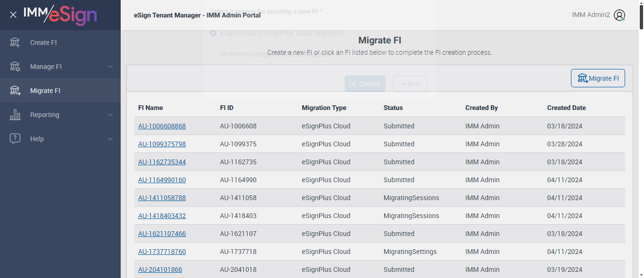Image resolution: width=644 pixels, height=278 pixels.
Task: Click the question bubble icon beside Help
Action: pos(15,139)
